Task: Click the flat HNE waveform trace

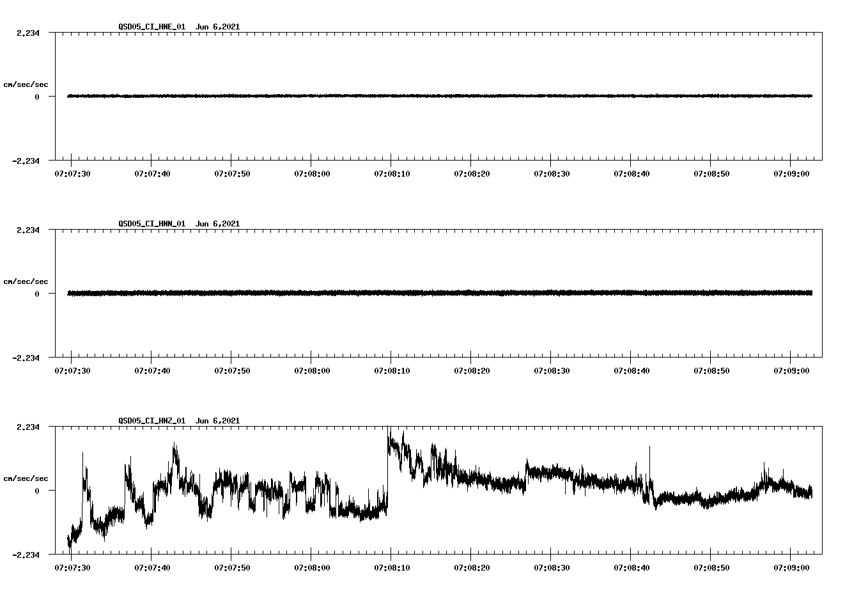Action: coord(440,96)
